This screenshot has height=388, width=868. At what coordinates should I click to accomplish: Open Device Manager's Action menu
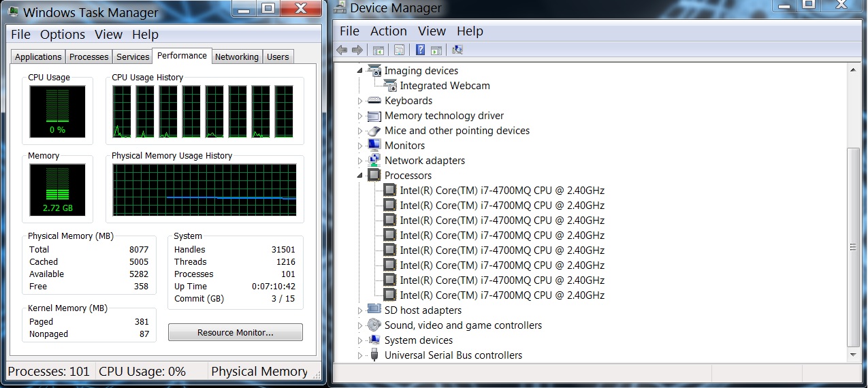point(389,31)
